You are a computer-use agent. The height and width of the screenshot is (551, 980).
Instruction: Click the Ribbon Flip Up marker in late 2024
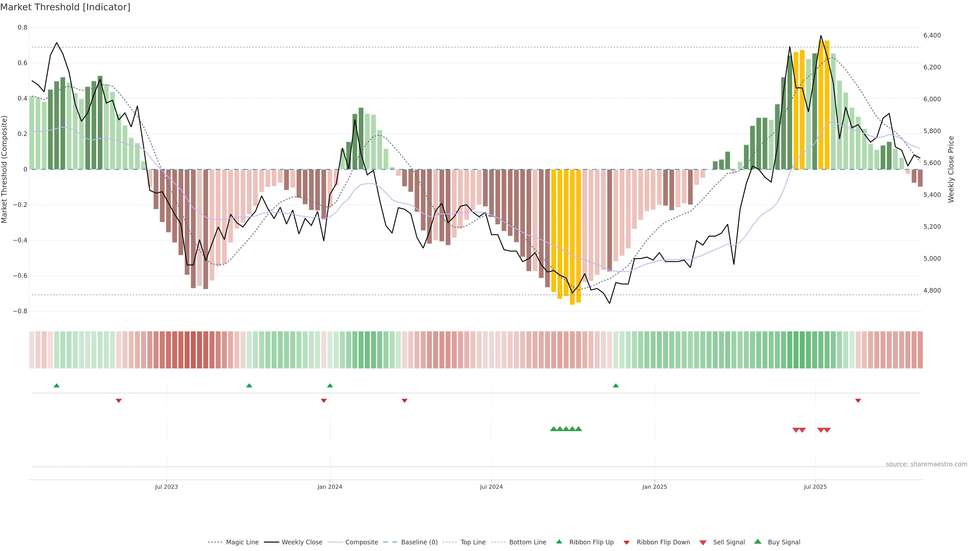click(x=616, y=386)
